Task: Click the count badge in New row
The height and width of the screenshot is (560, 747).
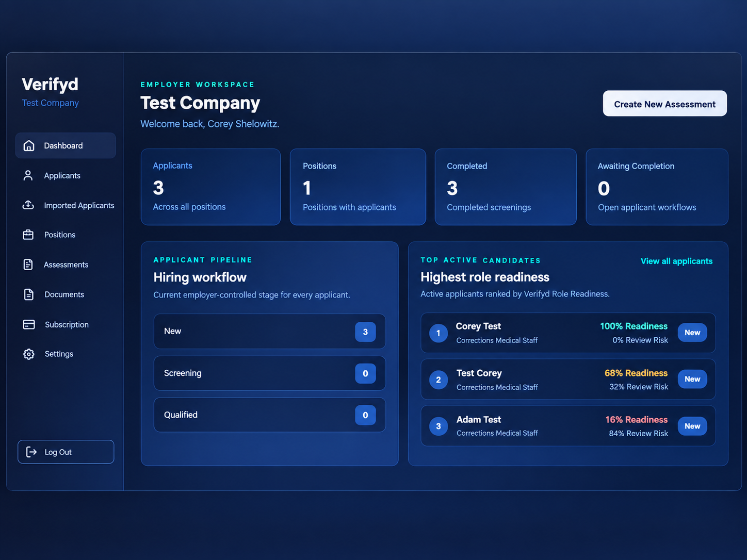Action: 365,332
